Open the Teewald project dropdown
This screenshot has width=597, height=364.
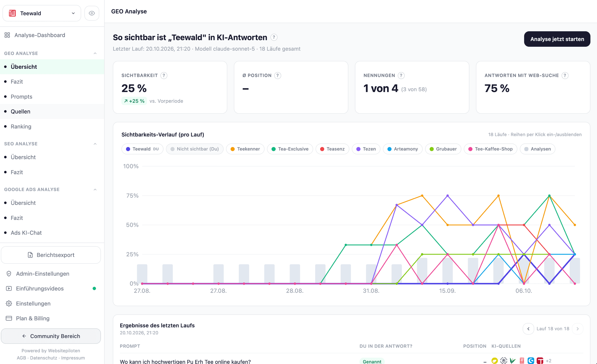tap(42, 13)
